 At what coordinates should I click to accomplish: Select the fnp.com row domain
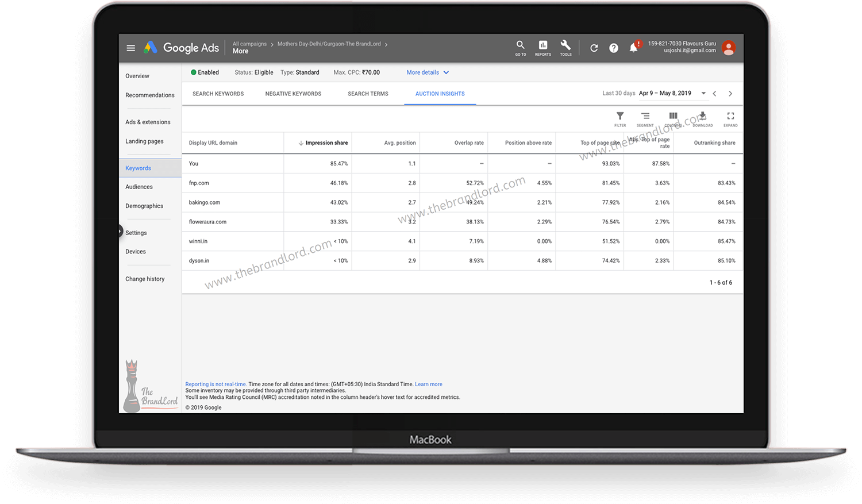199,183
